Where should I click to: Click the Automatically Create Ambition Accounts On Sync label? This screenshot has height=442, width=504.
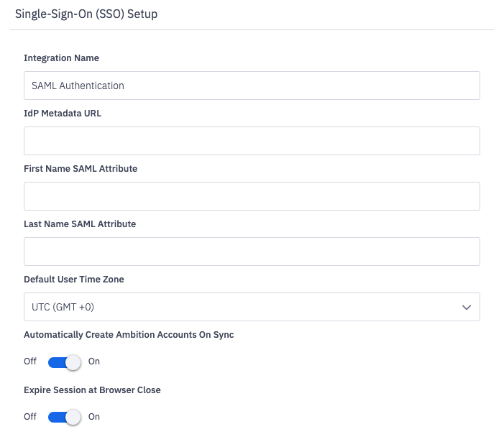click(129, 335)
